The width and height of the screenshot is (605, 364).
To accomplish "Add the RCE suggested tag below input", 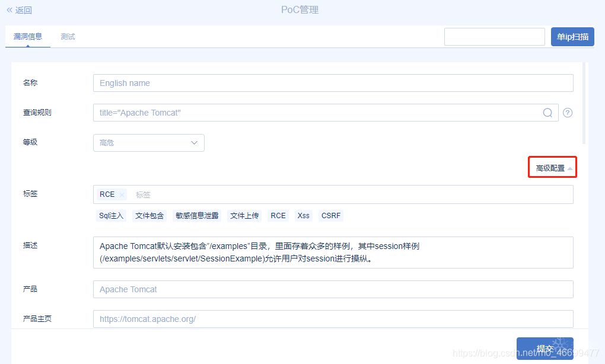I will pos(278,216).
